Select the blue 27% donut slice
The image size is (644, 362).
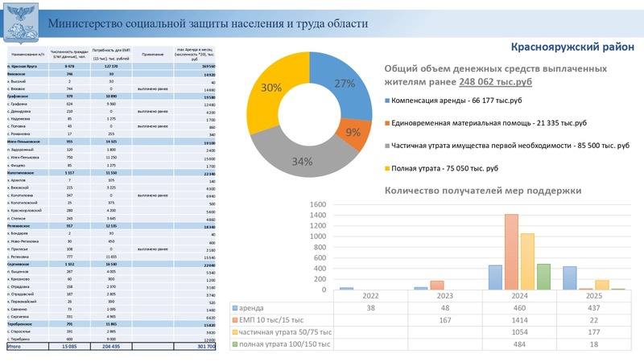coord(346,84)
